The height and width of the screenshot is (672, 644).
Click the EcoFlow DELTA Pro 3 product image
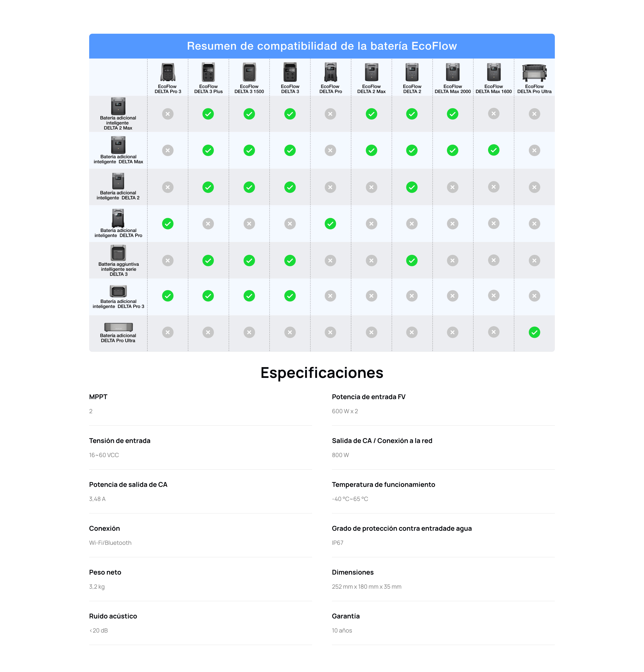click(x=167, y=72)
